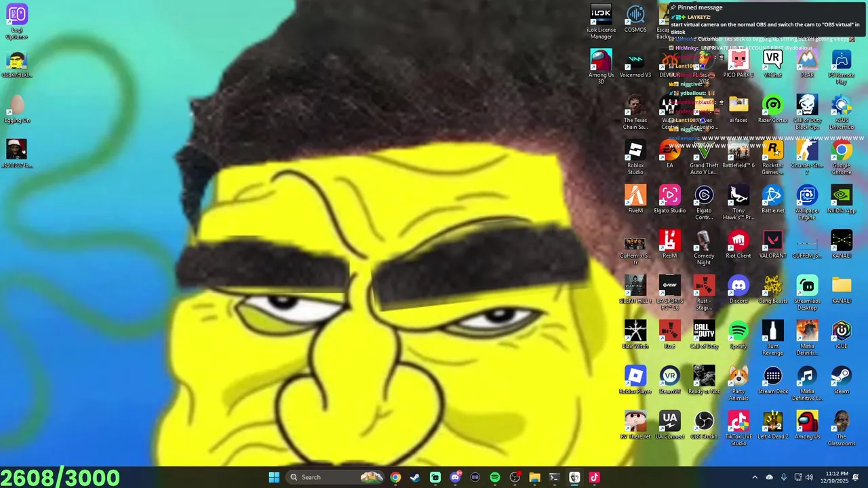Launch RedM from the desktop
This screenshot has width=868, height=488.
(x=670, y=245)
